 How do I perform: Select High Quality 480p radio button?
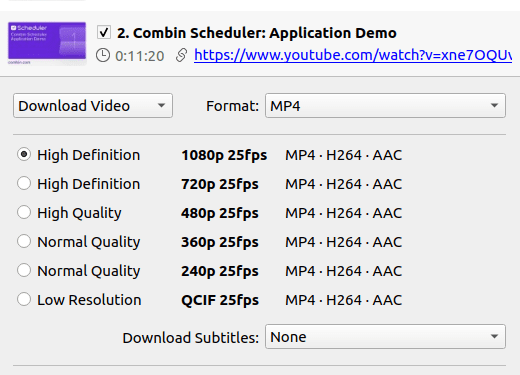pos(24,212)
